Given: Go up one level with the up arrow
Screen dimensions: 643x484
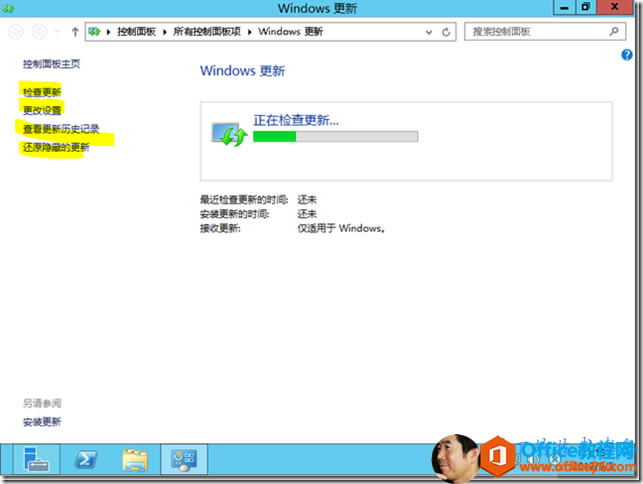Looking at the screenshot, I should click(75, 32).
